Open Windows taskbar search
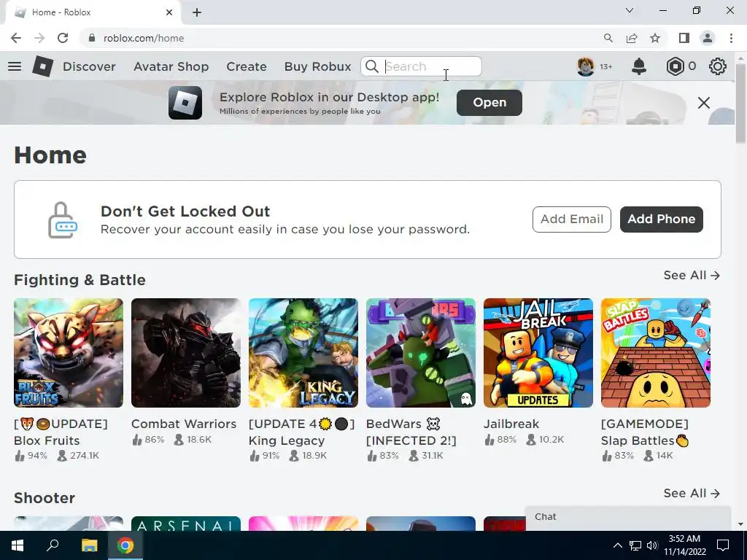The height and width of the screenshot is (560, 747). pyautogui.click(x=53, y=545)
